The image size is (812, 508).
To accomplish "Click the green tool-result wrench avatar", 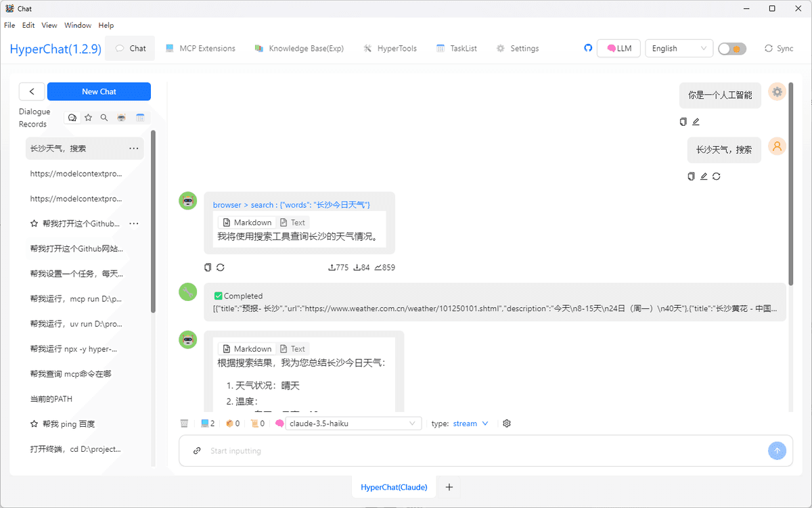I will [187, 292].
